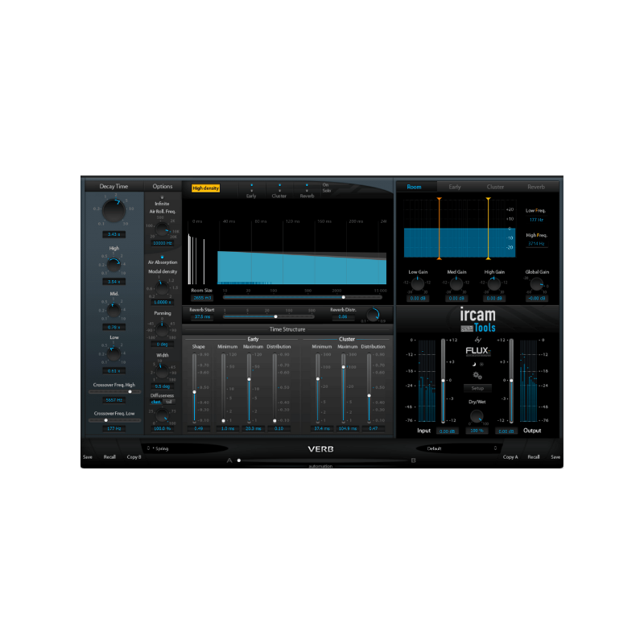Click the Global Gain knob
Image resolution: width=644 pixels, height=644 pixels.
point(536,286)
